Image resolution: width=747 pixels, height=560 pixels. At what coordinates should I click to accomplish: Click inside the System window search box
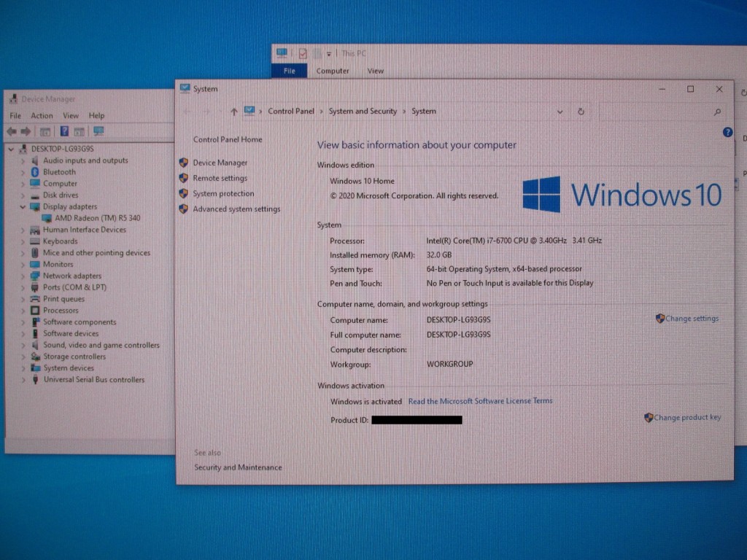coord(661,112)
